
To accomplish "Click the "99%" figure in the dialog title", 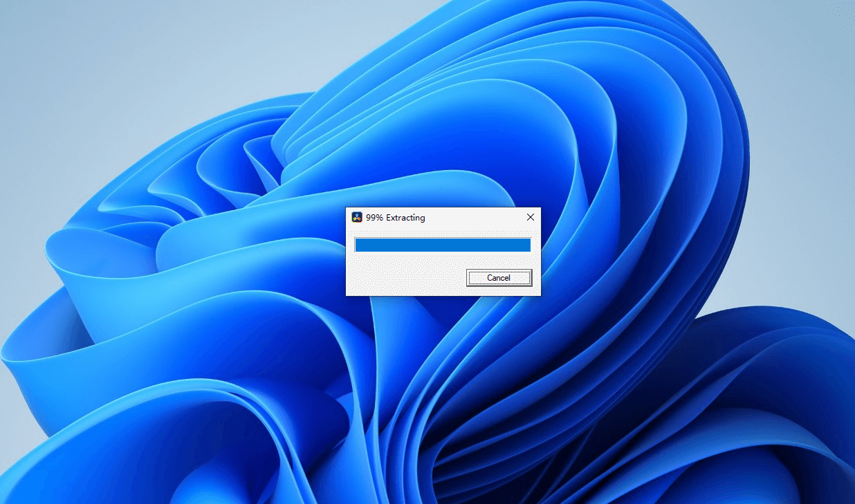I will pyautogui.click(x=374, y=218).
